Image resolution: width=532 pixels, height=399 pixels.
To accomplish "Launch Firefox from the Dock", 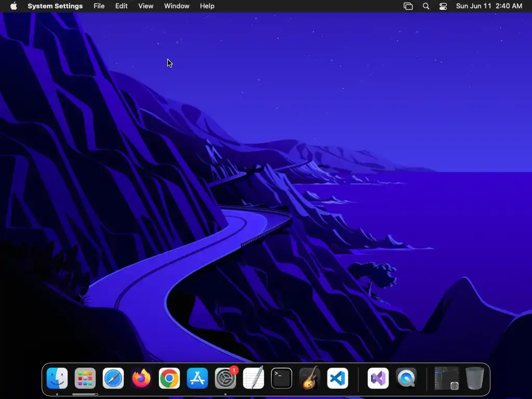I will point(141,378).
